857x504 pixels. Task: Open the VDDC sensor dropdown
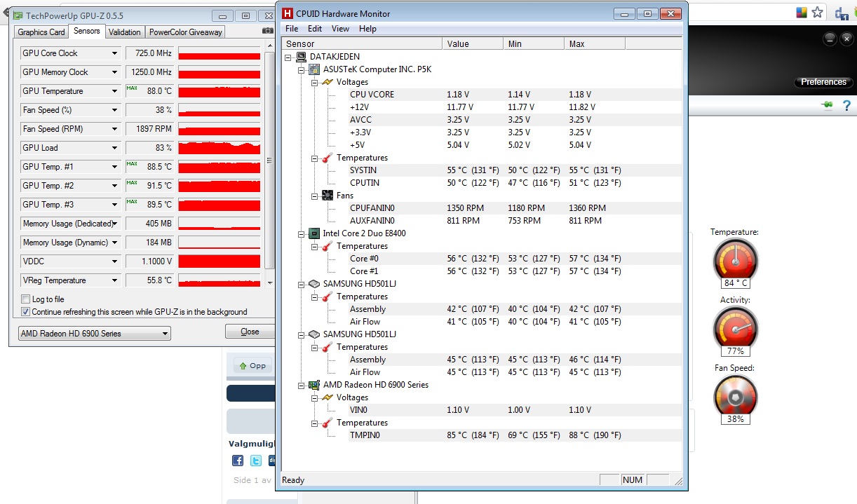[114, 261]
